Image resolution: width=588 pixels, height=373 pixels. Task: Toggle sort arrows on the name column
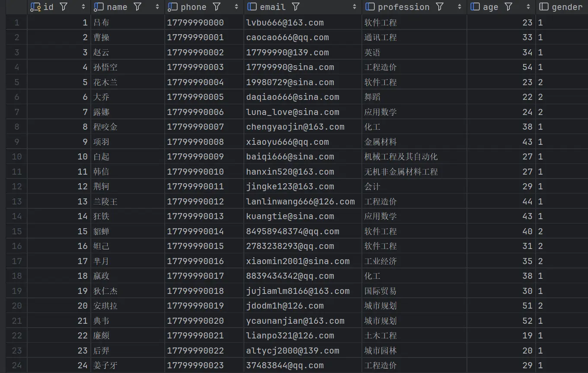[x=157, y=7]
